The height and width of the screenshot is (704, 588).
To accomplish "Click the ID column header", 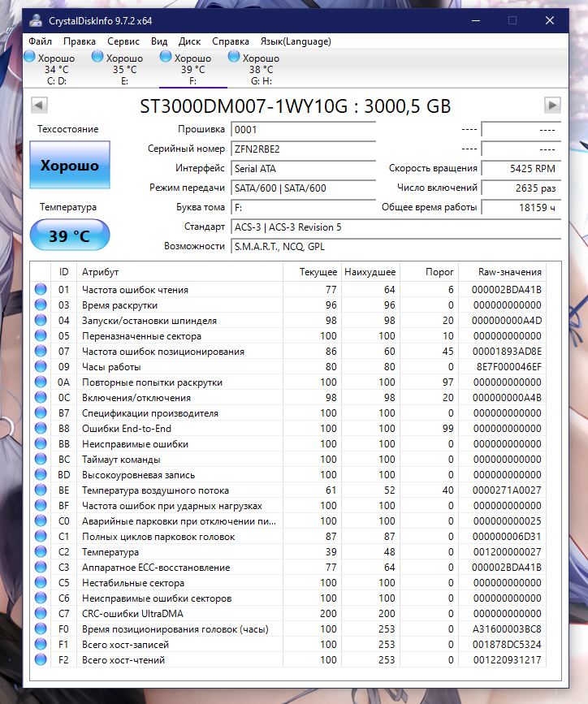I will 64,272.
